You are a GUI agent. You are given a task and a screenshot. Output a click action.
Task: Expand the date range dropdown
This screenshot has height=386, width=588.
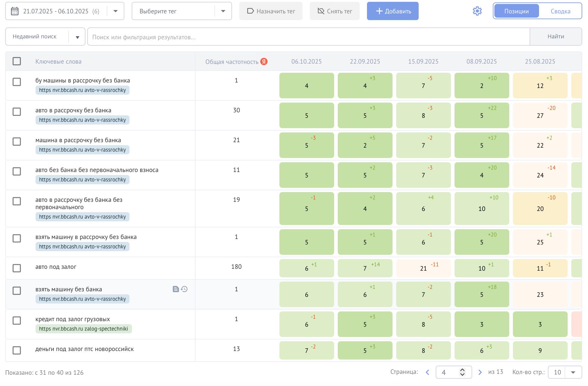point(116,11)
